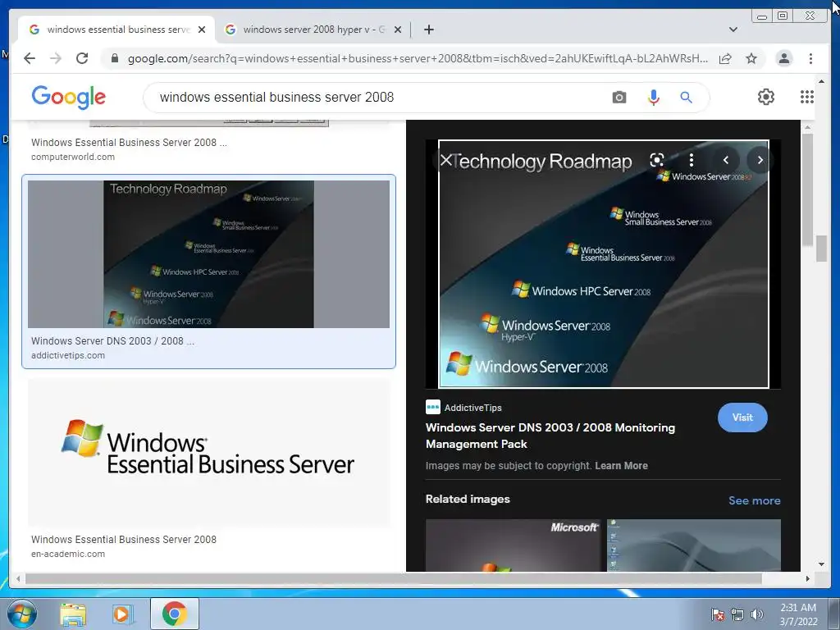Viewport: 840px width, 630px height.
Task: Select the Technology Roadmap thumbnail result
Action: pos(208,254)
